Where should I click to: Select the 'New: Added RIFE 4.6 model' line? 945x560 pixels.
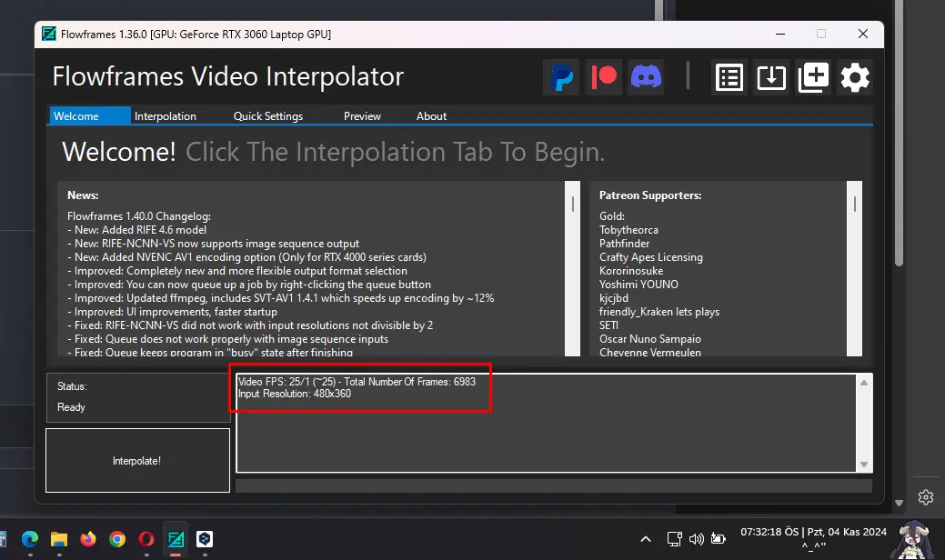[x=136, y=229]
